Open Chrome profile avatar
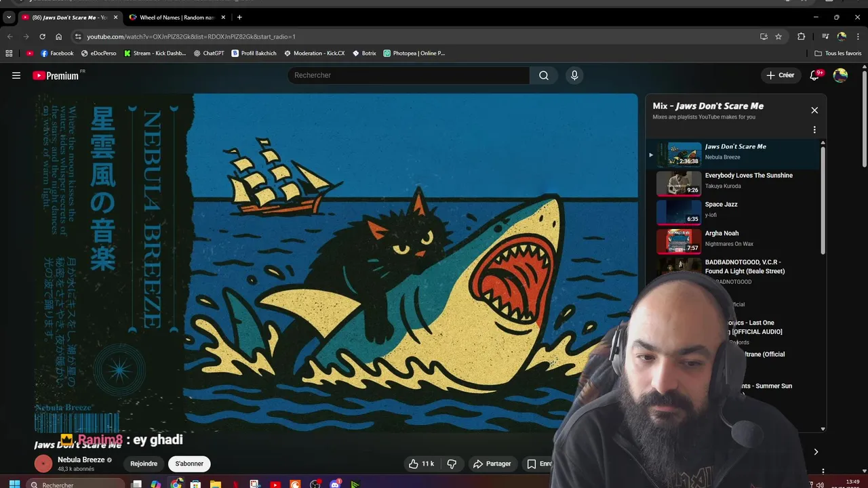Viewport: 868px width, 488px height. [842, 37]
